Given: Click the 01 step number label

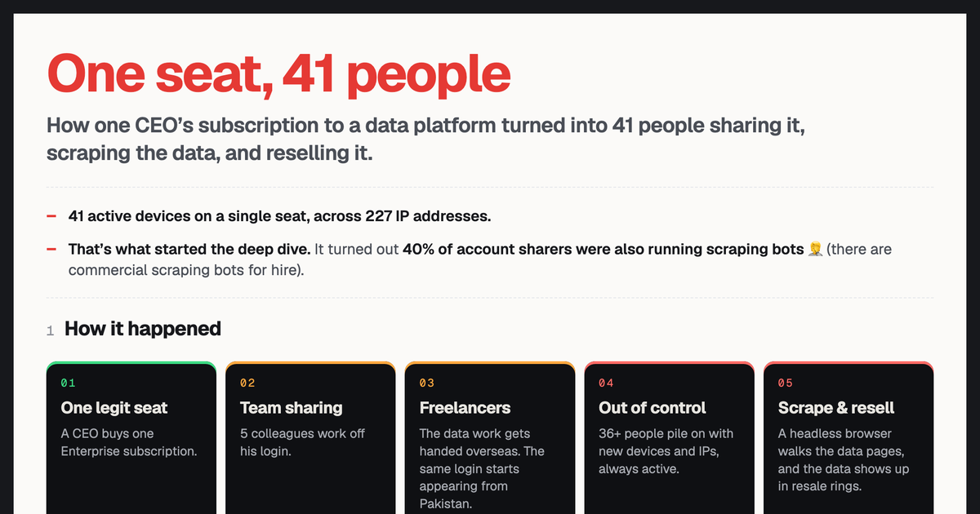Looking at the screenshot, I should [68, 383].
